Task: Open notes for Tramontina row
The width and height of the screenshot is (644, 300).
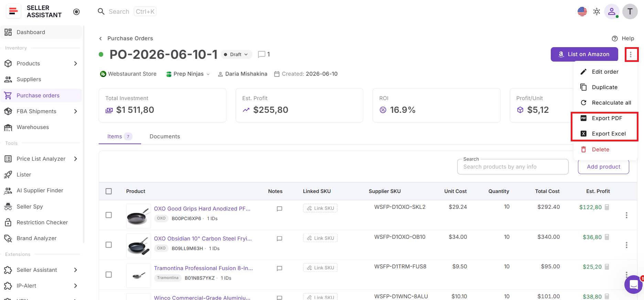Action: [x=280, y=268]
